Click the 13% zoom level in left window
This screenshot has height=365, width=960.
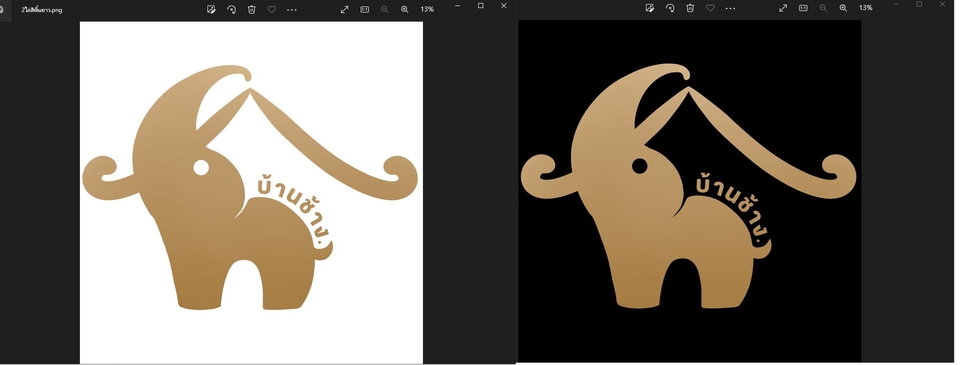click(427, 9)
